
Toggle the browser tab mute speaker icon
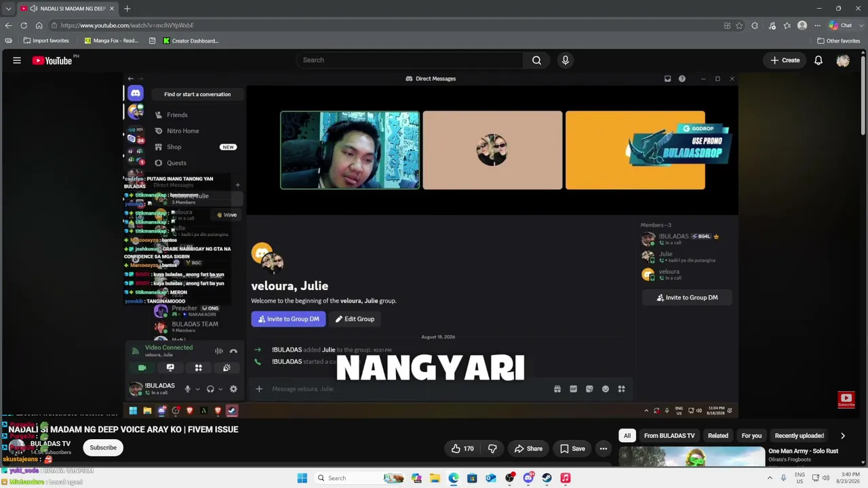[34, 9]
